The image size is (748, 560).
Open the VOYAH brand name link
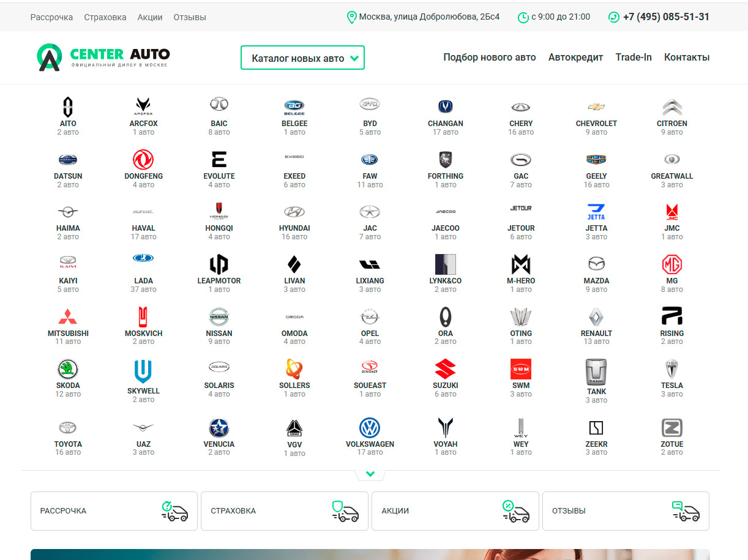coord(446,444)
